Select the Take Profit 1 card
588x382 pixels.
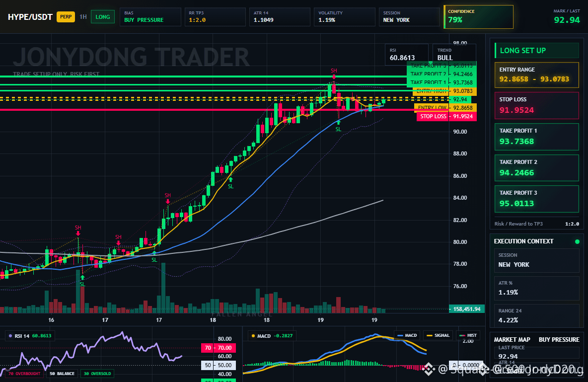(x=537, y=137)
